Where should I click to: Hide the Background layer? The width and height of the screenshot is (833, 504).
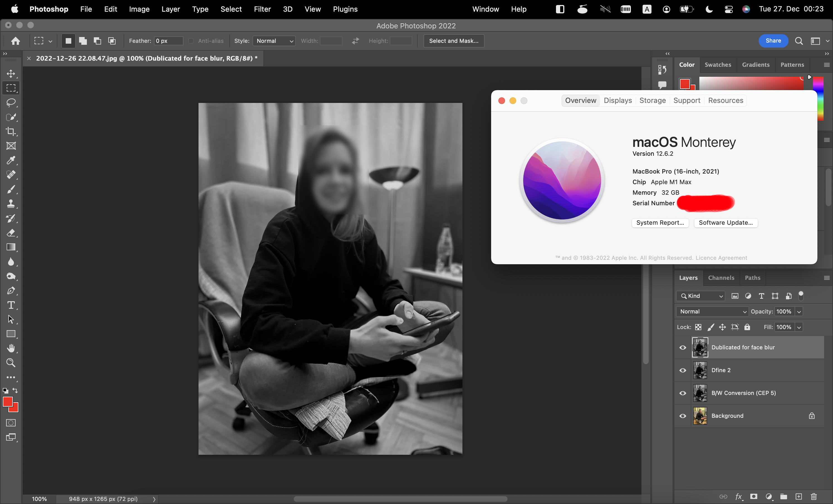click(683, 416)
